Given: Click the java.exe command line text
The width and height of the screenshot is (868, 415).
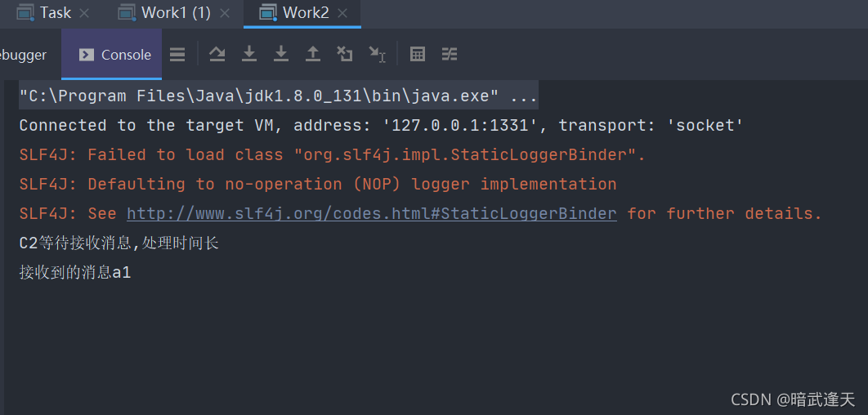Looking at the screenshot, I should 279,96.
